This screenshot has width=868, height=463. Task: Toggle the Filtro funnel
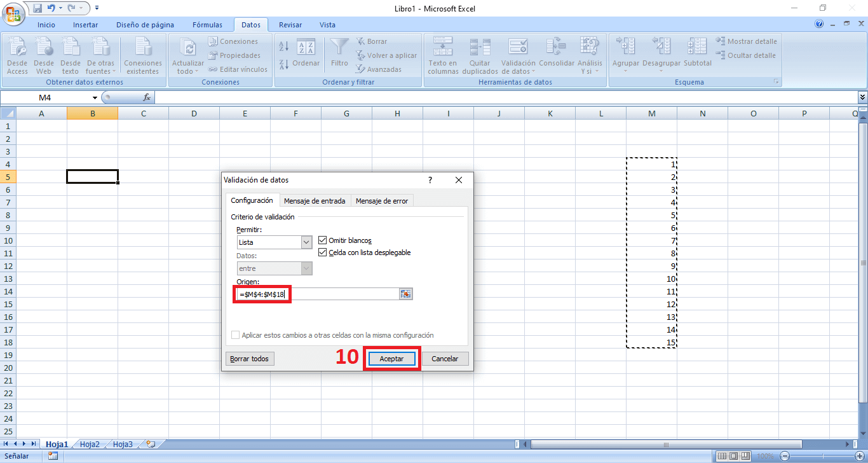click(x=340, y=53)
